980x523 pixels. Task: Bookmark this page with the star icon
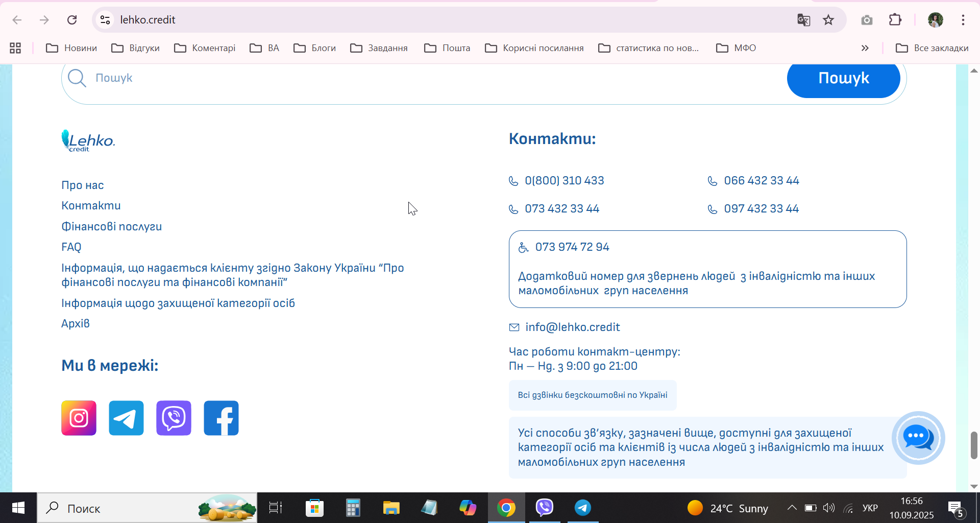(x=828, y=20)
